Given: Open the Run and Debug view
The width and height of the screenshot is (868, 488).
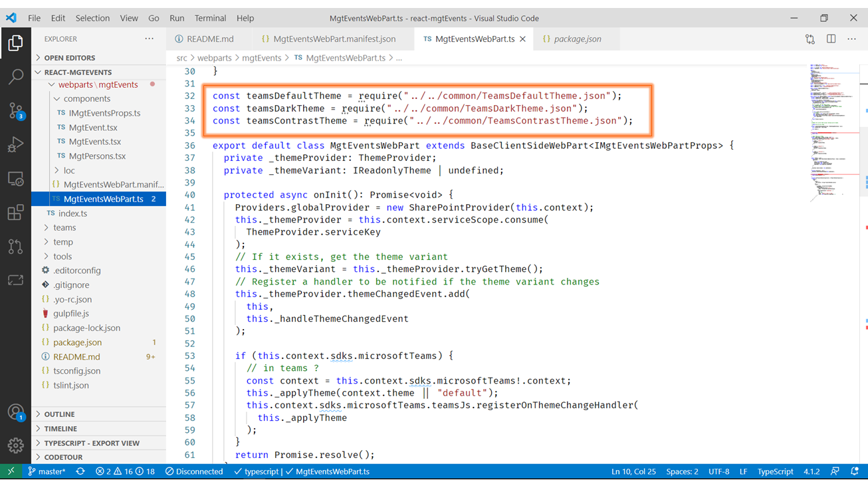Looking at the screenshot, I should 15,144.
